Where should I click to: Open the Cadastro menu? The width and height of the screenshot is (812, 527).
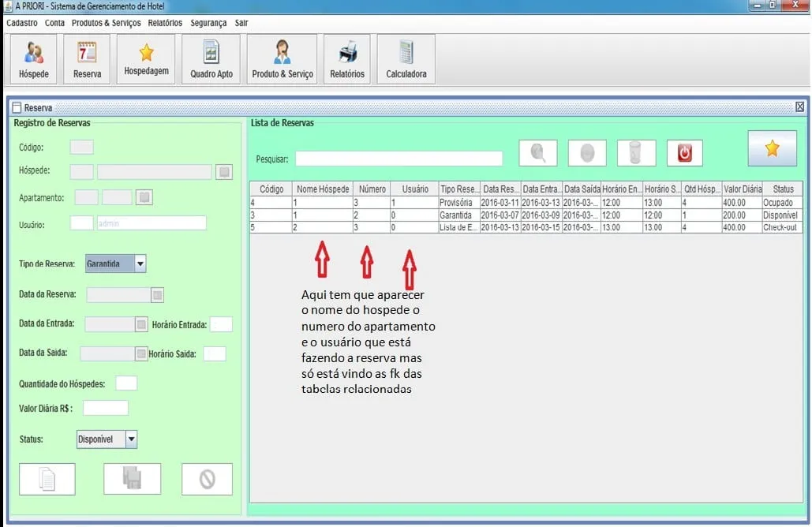pyautogui.click(x=22, y=23)
